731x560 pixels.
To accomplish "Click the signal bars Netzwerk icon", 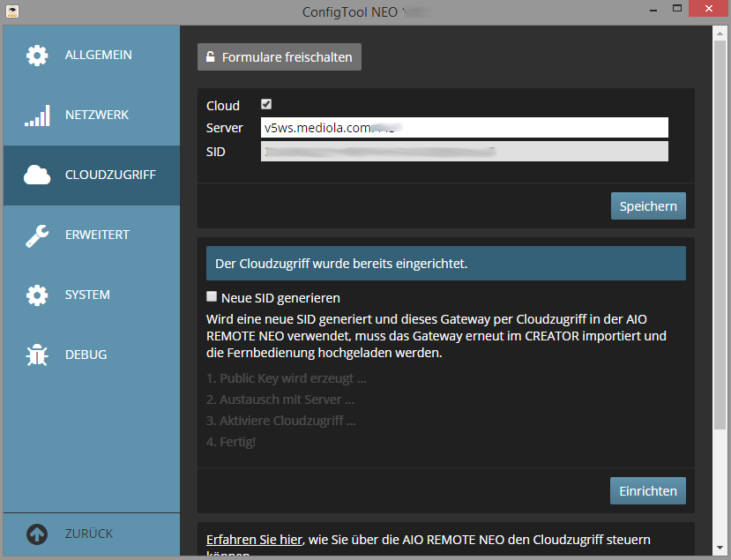I will pyautogui.click(x=37, y=116).
